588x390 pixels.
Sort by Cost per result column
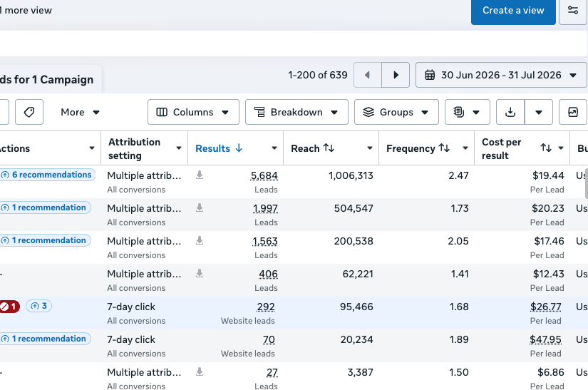546,148
